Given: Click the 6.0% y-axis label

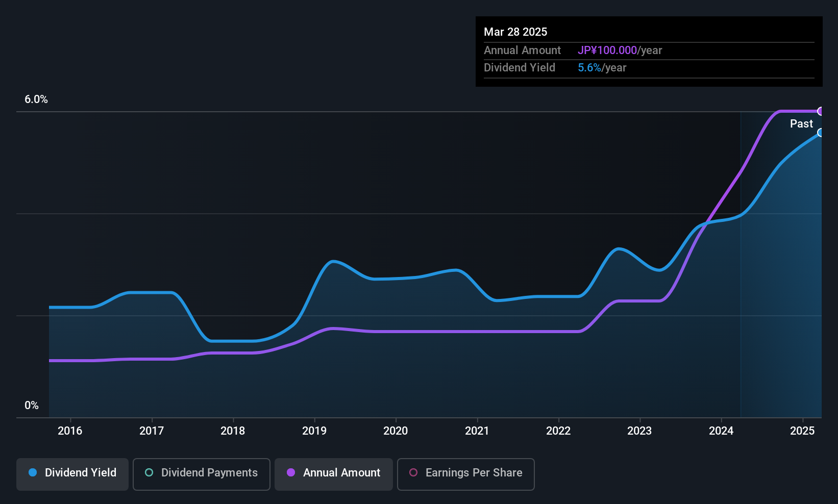Looking at the screenshot, I should (x=36, y=99).
